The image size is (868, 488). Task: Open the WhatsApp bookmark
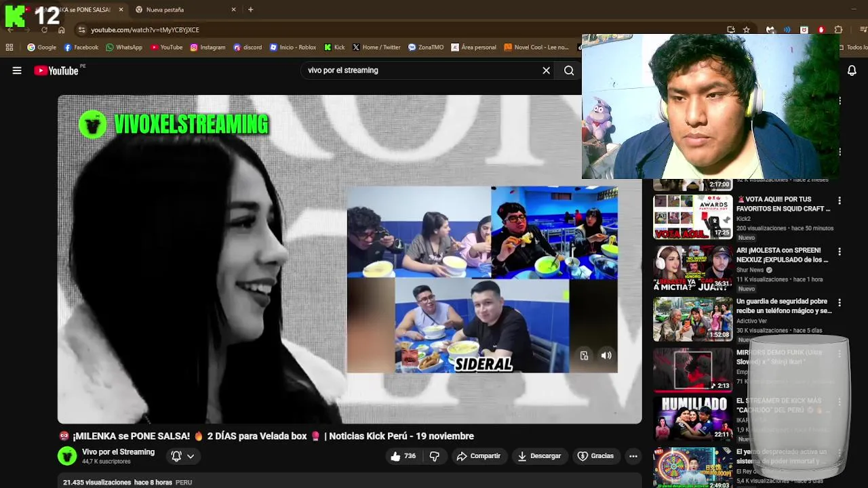pyautogui.click(x=123, y=47)
